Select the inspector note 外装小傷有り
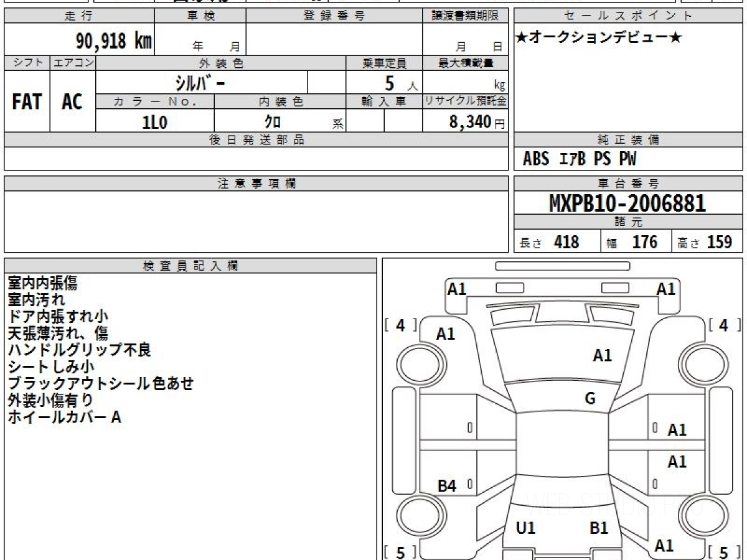 coord(50,401)
